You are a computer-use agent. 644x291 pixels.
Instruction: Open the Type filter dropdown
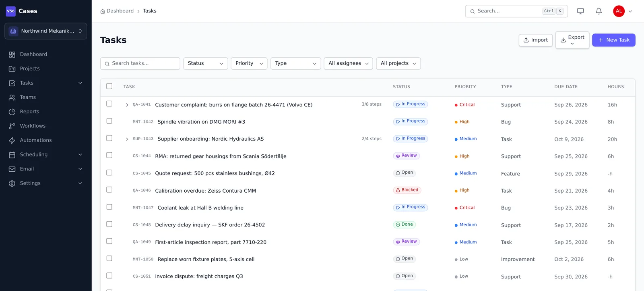(x=296, y=64)
